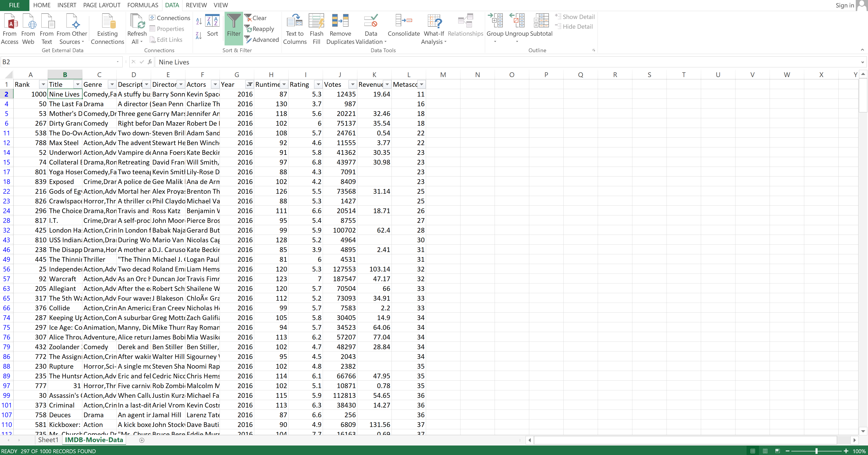Switch to Page Layout view
This screenshot has height=455, width=868.
pos(765,451)
